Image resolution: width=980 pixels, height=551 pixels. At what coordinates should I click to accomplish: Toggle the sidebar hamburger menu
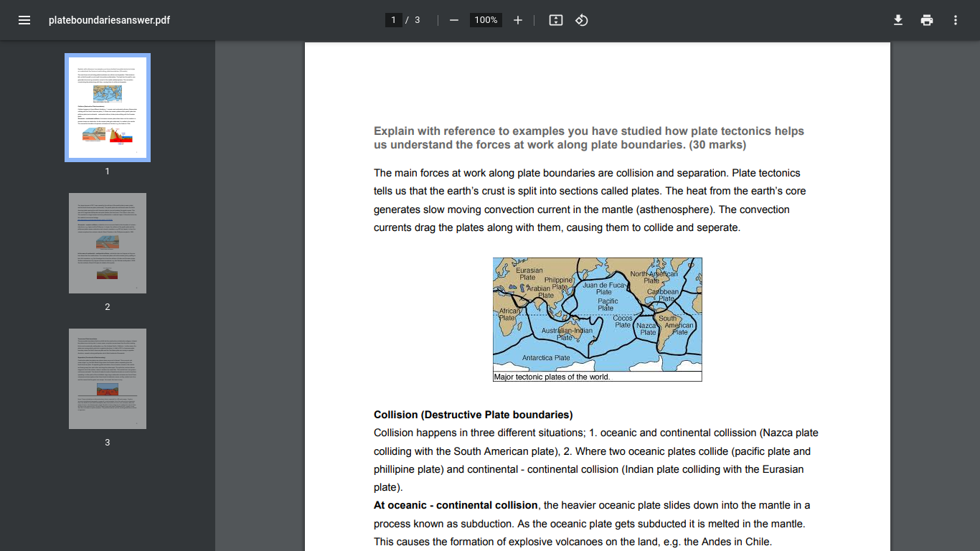[24, 20]
